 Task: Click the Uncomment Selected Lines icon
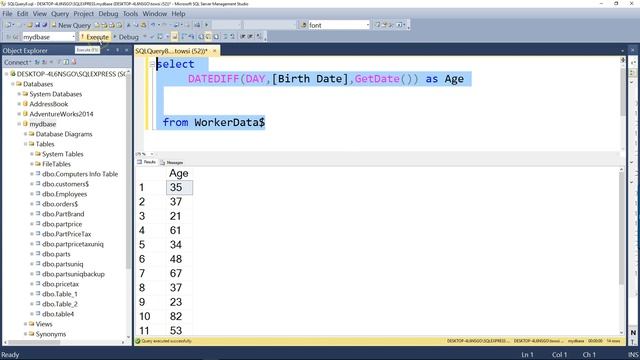[x=233, y=37]
